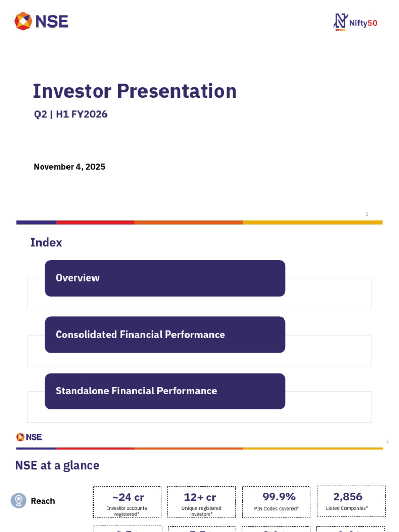399x532 pixels.
Task: Click the Index heading
Action: pos(46,243)
